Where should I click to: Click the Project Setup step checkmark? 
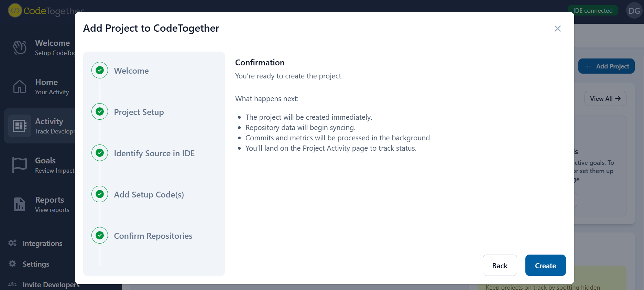click(x=100, y=112)
